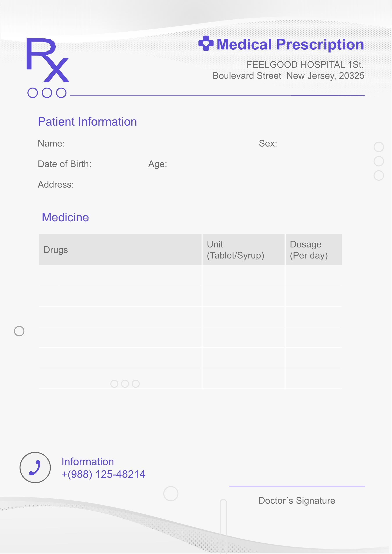392x554 pixels.
Task: Click the Name field in Patient Information
Action: pyautogui.click(x=51, y=144)
